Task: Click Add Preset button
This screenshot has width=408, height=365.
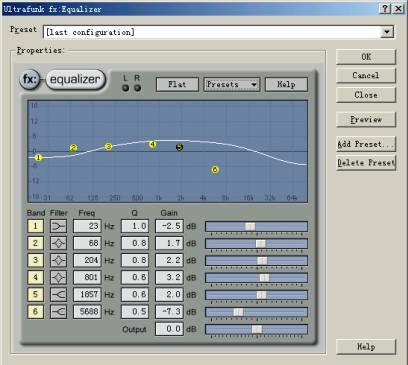Action: (x=366, y=144)
